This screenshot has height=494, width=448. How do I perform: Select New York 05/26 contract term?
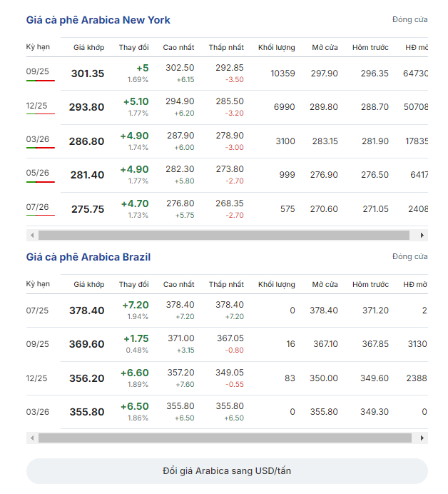pos(38,173)
